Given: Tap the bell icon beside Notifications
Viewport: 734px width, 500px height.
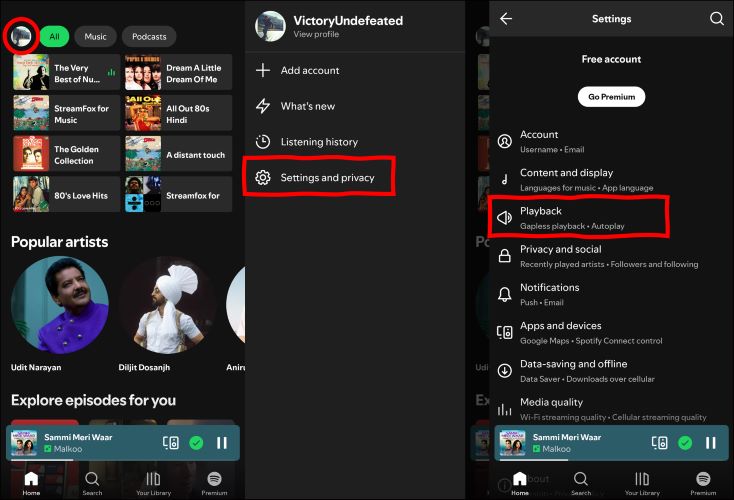Looking at the screenshot, I should click(x=505, y=294).
